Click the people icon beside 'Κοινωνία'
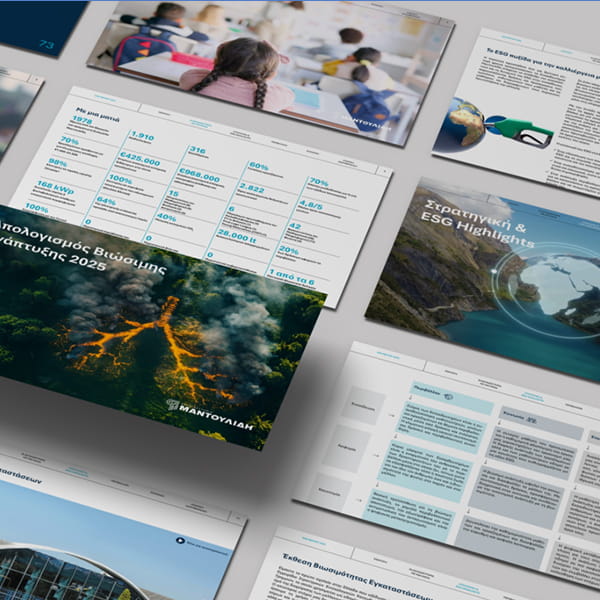This screenshot has height=600, width=600. click(531, 420)
